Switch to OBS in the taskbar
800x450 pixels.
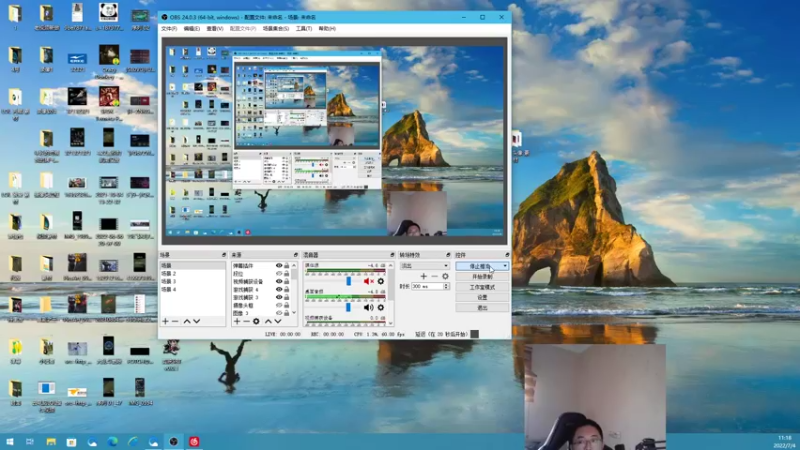(x=173, y=442)
